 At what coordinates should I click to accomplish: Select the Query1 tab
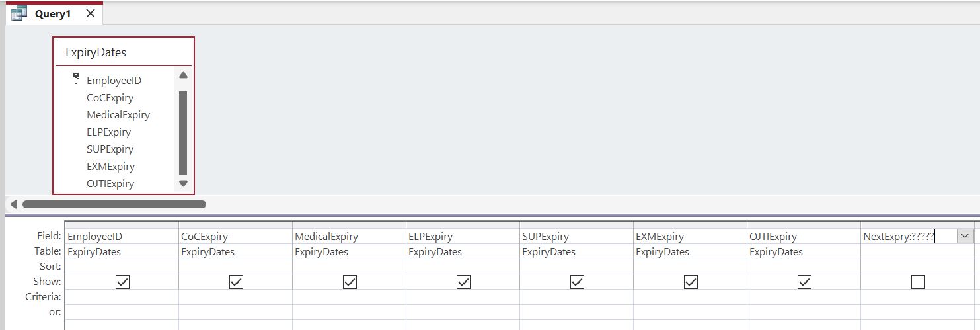[53, 13]
